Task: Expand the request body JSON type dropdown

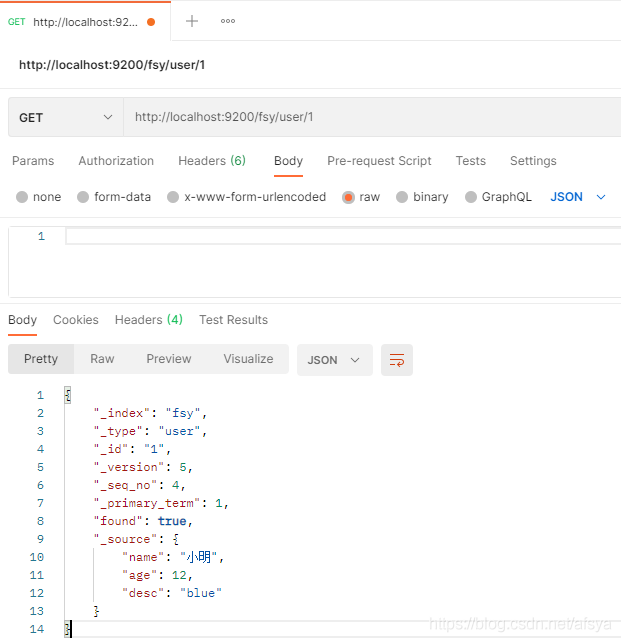Action: click(x=578, y=197)
